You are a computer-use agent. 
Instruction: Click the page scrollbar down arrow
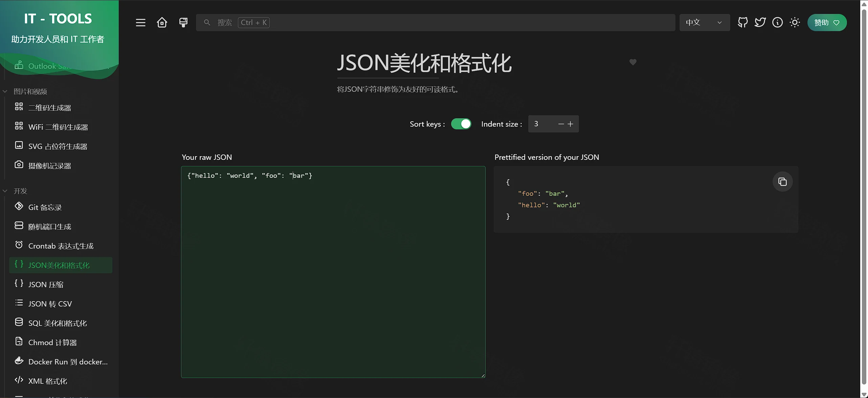(864, 395)
